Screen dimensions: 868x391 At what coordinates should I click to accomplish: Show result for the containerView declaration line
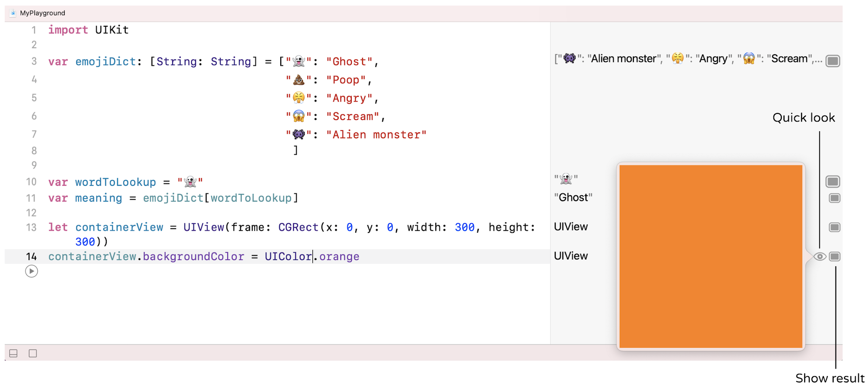coord(834,227)
